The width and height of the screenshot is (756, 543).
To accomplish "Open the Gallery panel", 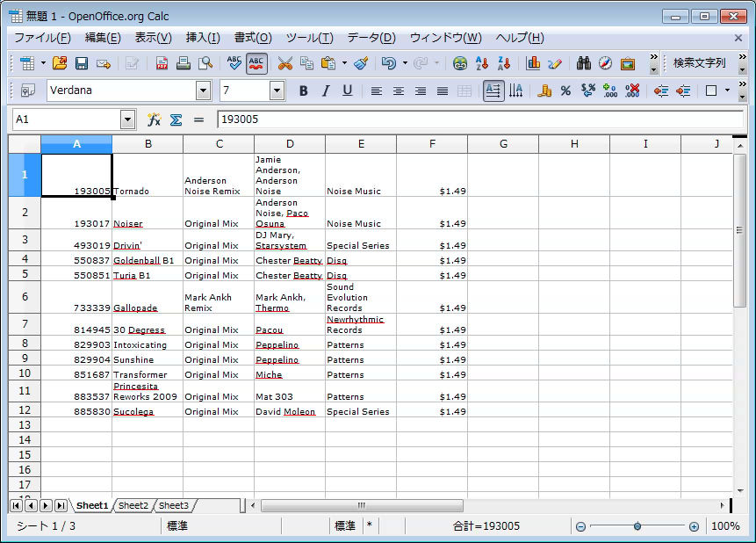I will 628,63.
